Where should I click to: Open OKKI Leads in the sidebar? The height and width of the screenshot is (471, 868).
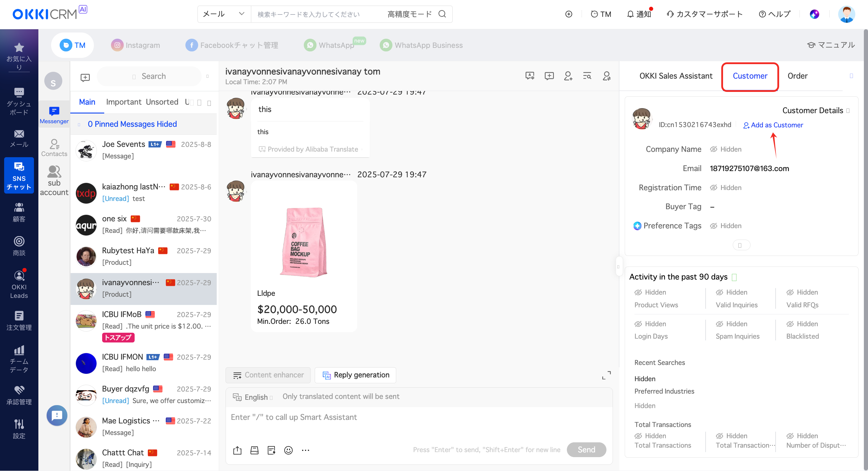click(x=19, y=284)
